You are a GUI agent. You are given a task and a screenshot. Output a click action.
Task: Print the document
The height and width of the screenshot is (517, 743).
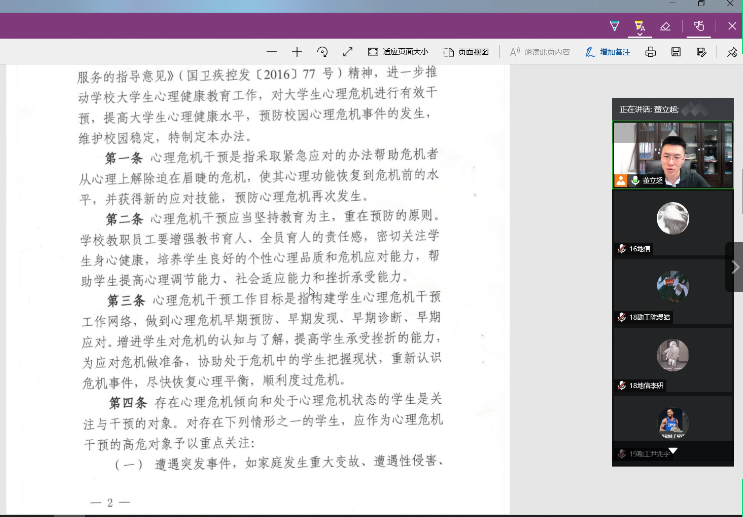click(x=651, y=51)
